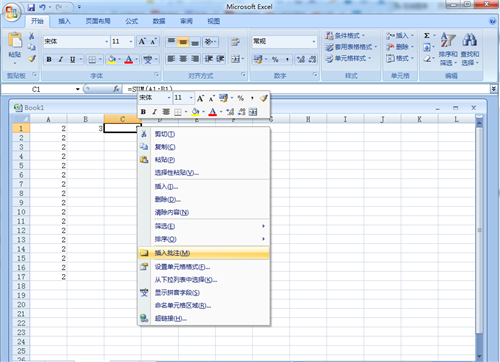Open number format 常规 dropdown

(x=314, y=42)
